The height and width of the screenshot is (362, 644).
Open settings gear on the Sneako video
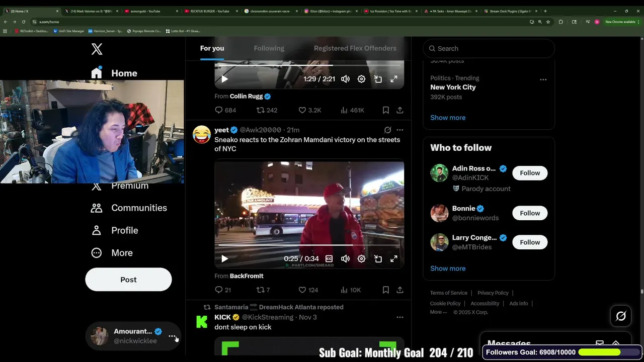click(x=361, y=259)
